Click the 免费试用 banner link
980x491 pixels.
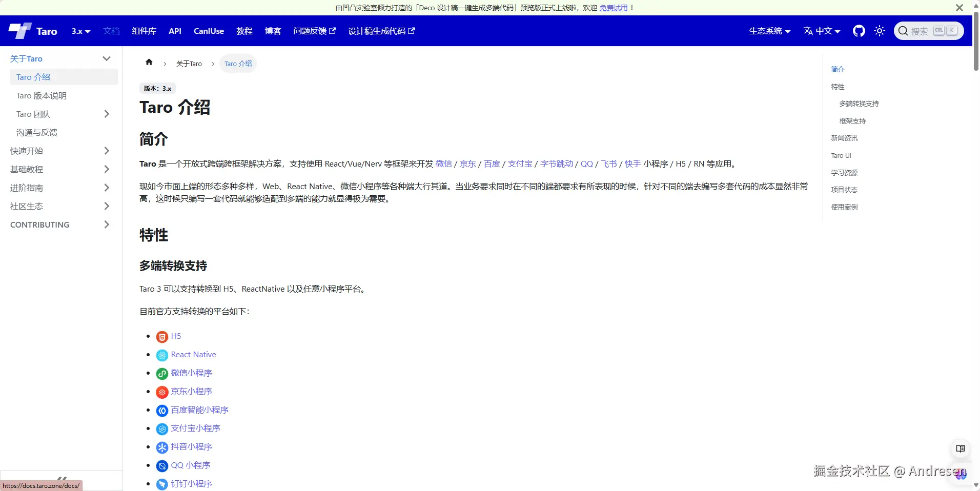tap(614, 8)
